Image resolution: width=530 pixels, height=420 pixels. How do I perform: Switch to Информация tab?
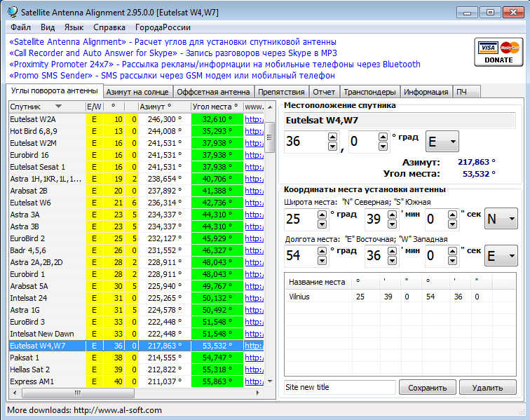pos(426,92)
